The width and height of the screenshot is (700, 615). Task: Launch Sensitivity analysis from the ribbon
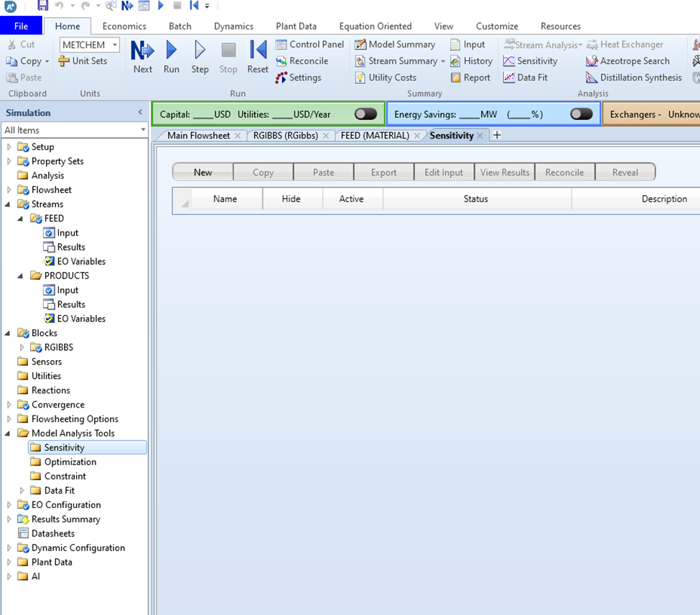coord(531,61)
